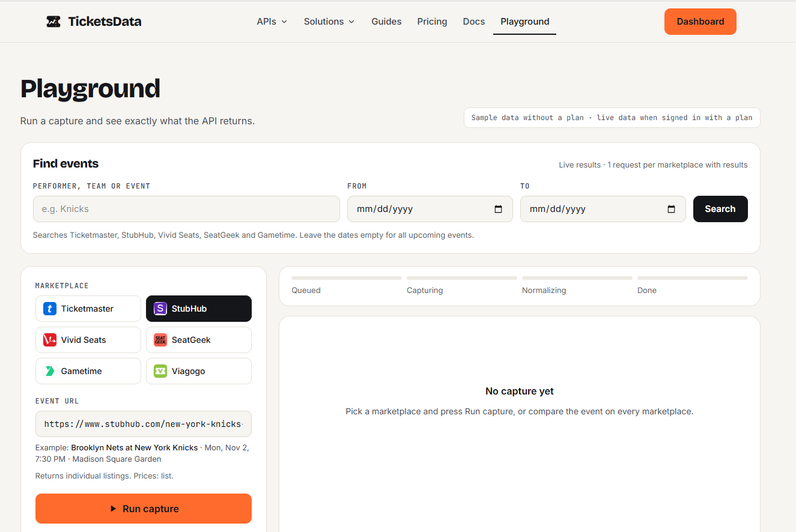The image size is (796, 532).
Task: Click the sample data notice text
Action: pos(612,118)
